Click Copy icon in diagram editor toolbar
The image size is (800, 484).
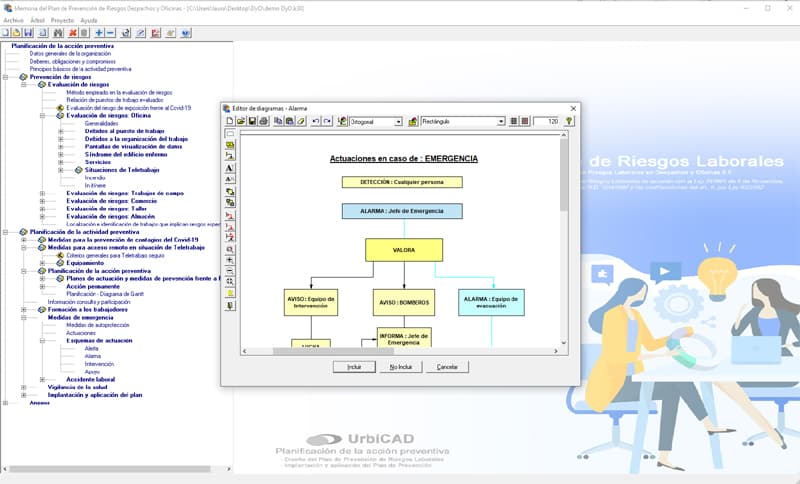coord(278,121)
